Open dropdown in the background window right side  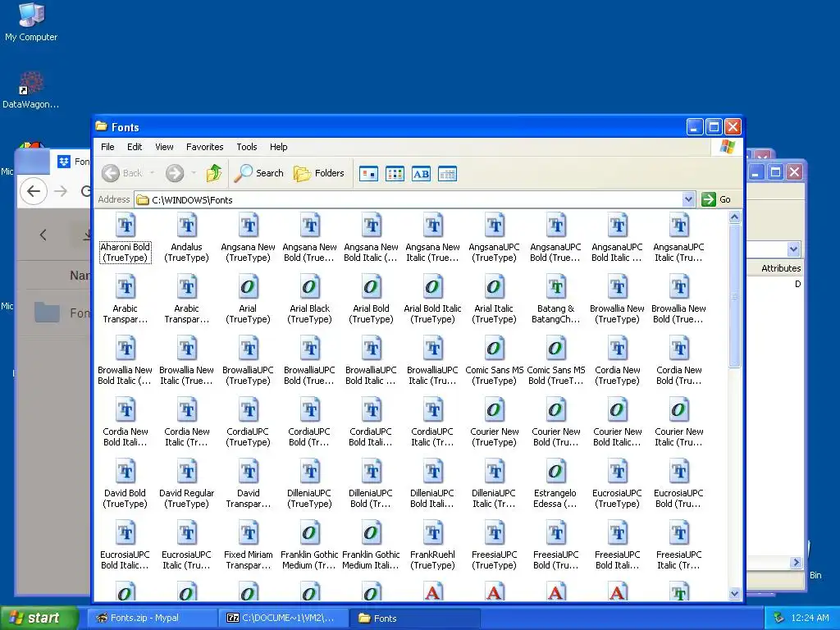coord(793,249)
